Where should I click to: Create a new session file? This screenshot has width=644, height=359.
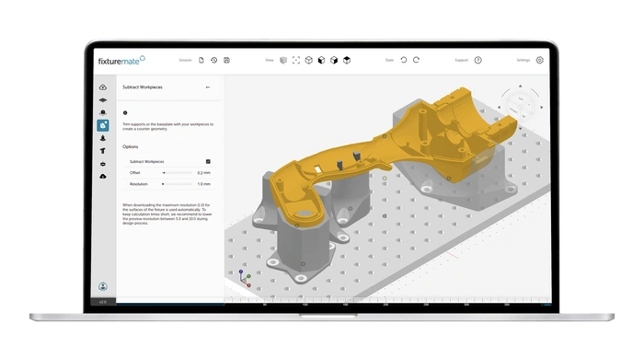(x=201, y=60)
